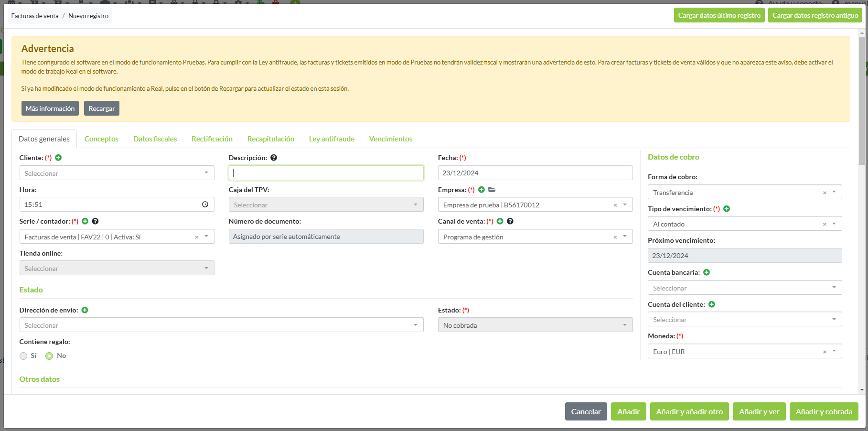Switch to the Conceptos tab
Screen dimensions: 868x431
point(101,139)
